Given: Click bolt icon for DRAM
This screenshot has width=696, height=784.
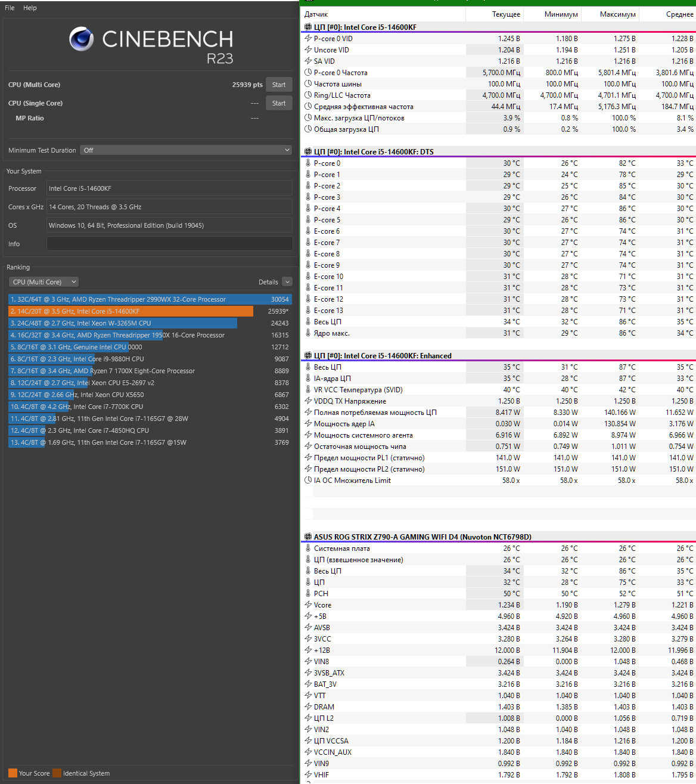Looking at the screenshot, I should 308,706.
